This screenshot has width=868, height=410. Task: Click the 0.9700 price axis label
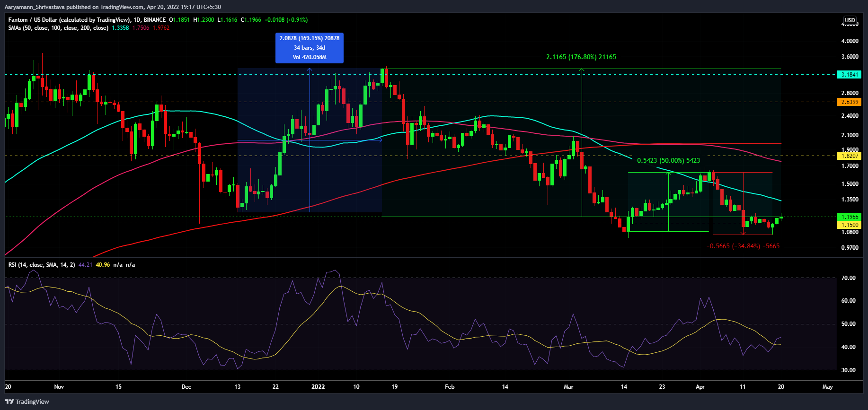[x=850, y=248]
